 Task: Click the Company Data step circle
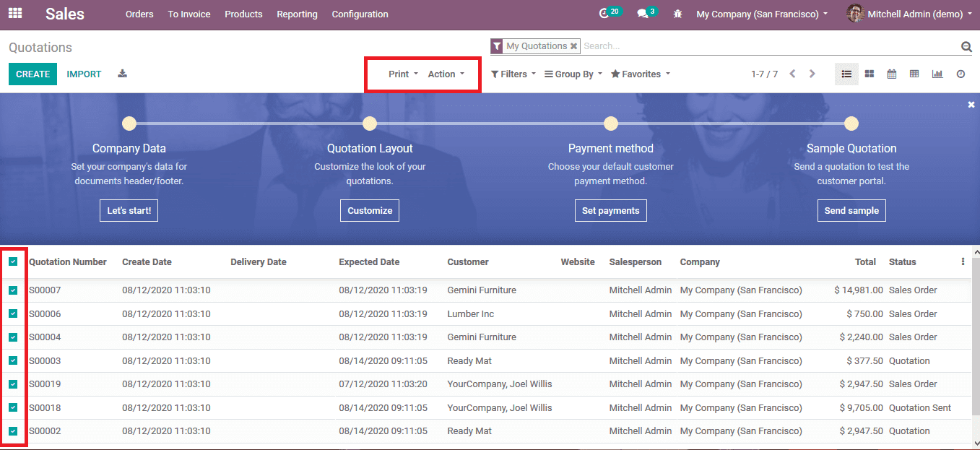click(x=129, y=124)
